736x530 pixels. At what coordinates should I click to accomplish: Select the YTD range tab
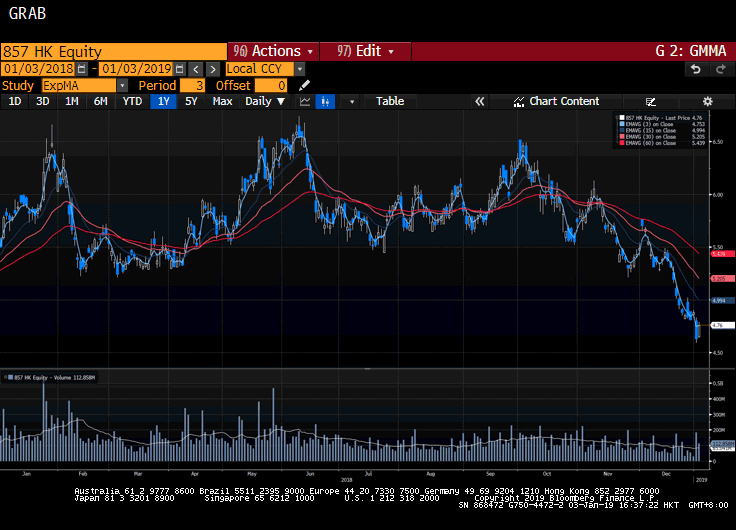pyautogui.click(x=132, y=101)
